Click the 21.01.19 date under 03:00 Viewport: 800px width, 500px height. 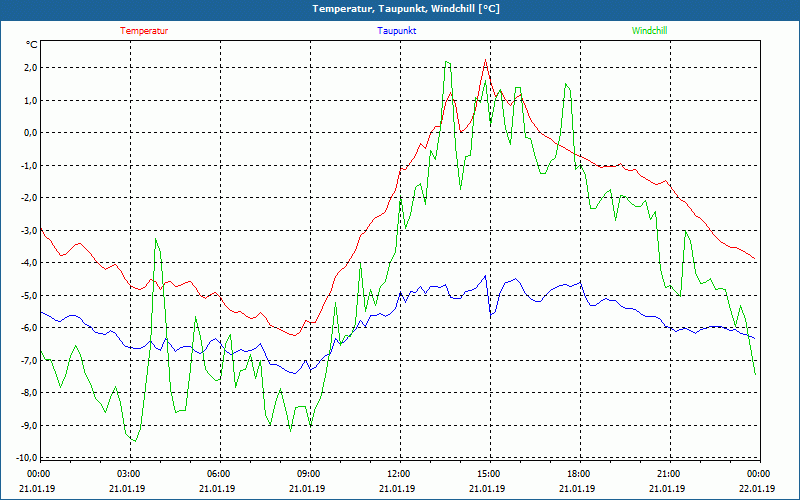[x=128, y=488]
